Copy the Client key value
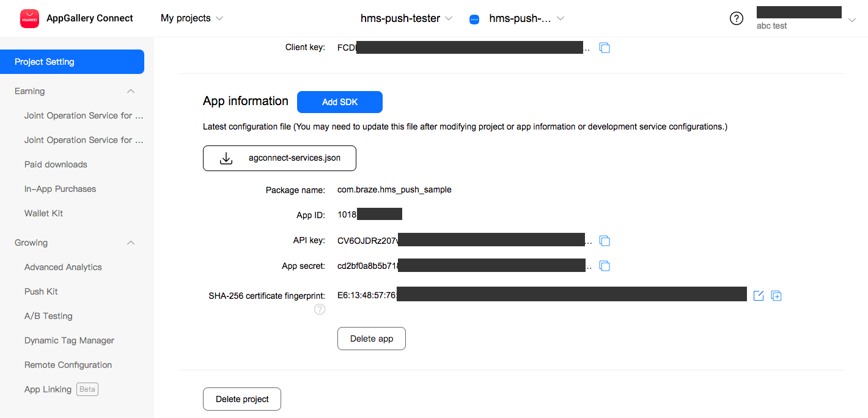Viewport: 868px width, 418px height. click(605, 48)
